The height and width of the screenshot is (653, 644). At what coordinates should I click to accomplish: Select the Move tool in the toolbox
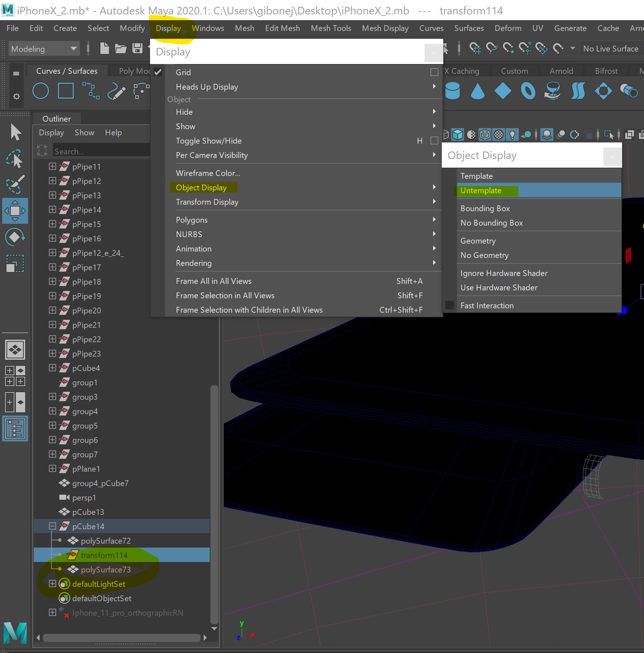(x=15, y=211)
